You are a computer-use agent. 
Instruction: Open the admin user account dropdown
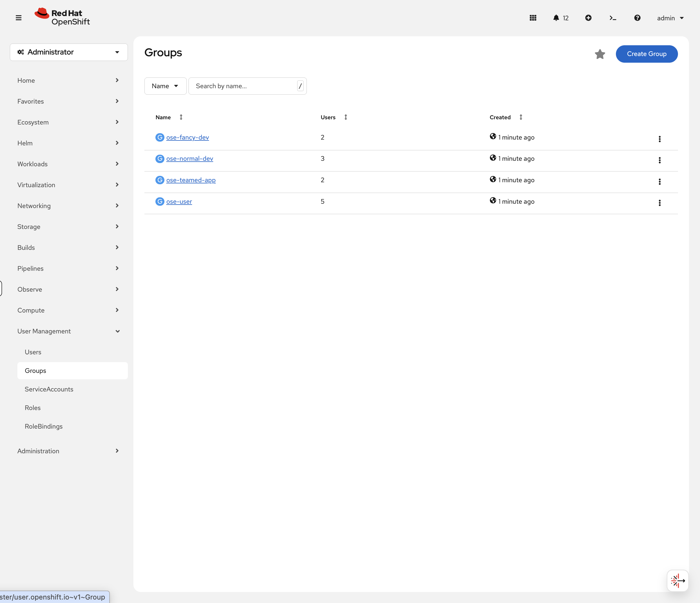click(670, 18)
